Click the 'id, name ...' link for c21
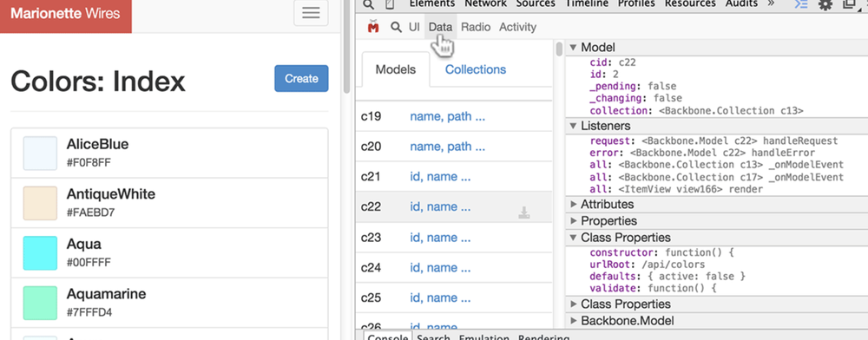868x340 pixels. [x=440, y=177]
